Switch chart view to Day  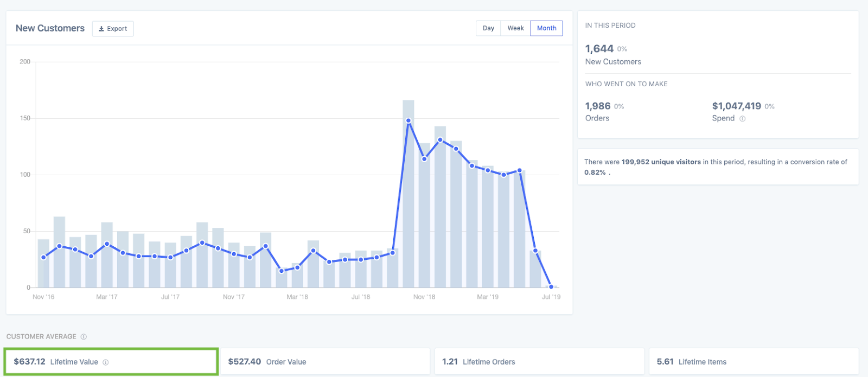pos(488,28)
